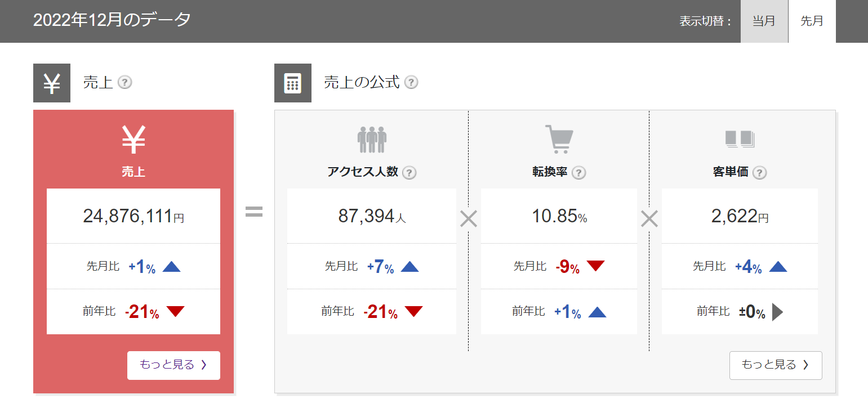
Task: Click the calculator icon for 売上の公式
Action: [293, 83]
